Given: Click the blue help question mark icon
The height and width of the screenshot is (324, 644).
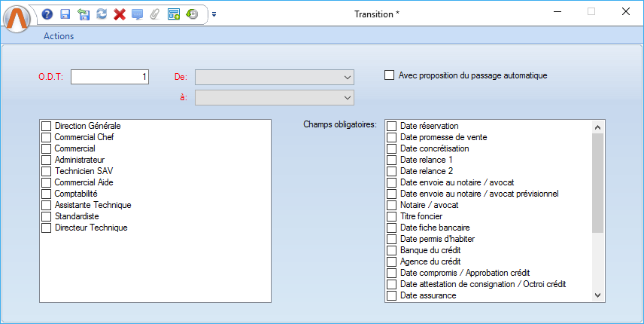Looking at the screenshot, I should [x=47, y=14].
